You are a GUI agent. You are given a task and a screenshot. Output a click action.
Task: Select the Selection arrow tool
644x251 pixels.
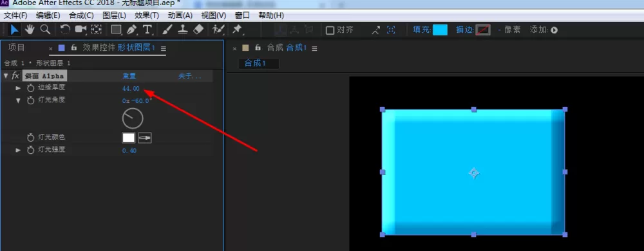[14, 30]
